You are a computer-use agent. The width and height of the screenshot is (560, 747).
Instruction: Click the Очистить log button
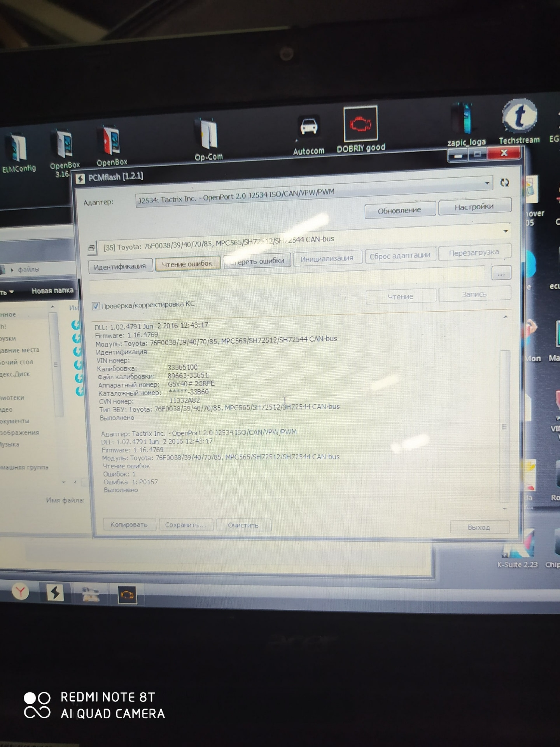tap(243, 525)
